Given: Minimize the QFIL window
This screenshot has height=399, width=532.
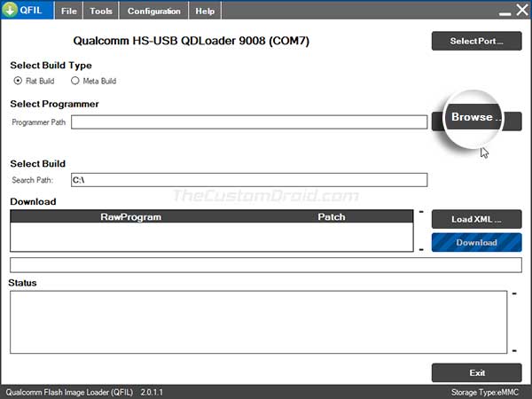Looking at the screenshot, I should 500,12.
